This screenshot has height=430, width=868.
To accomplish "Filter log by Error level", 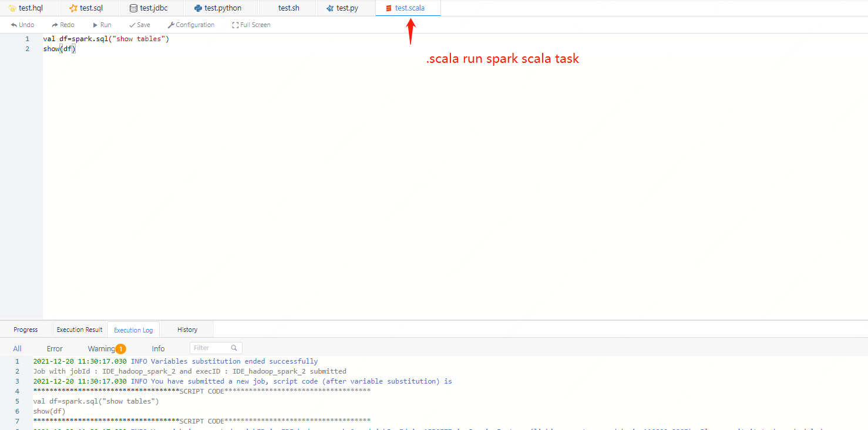I will click(x=55, y=348).
